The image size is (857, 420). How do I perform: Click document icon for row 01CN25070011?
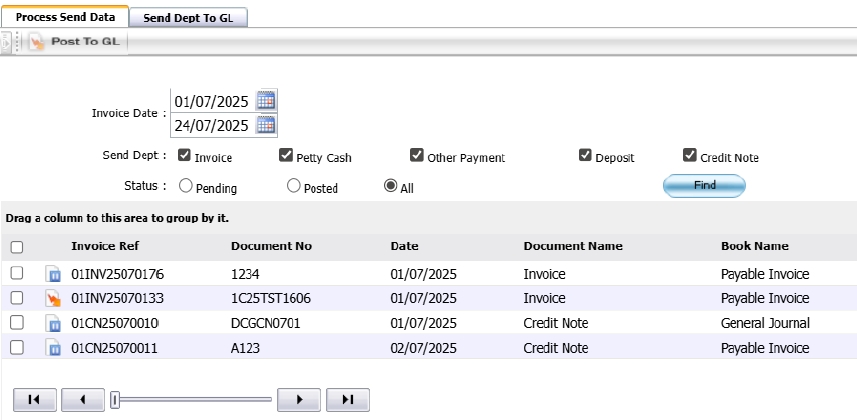53,348
